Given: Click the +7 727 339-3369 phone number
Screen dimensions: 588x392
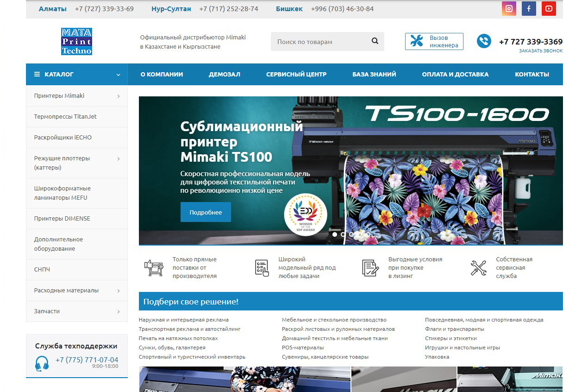Looking at the screenshot, I should [x=531, y=42].
